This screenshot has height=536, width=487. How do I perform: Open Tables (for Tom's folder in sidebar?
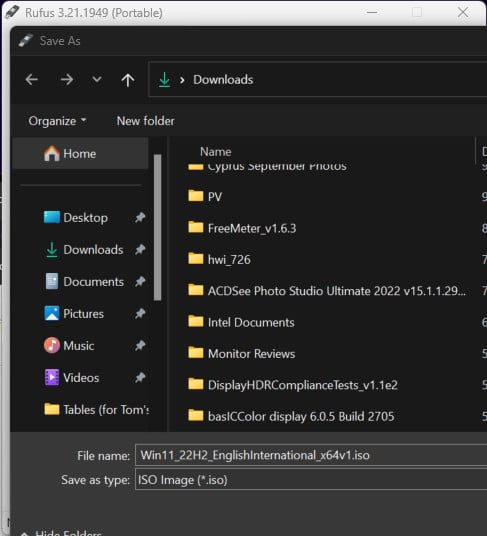point(97,410)
